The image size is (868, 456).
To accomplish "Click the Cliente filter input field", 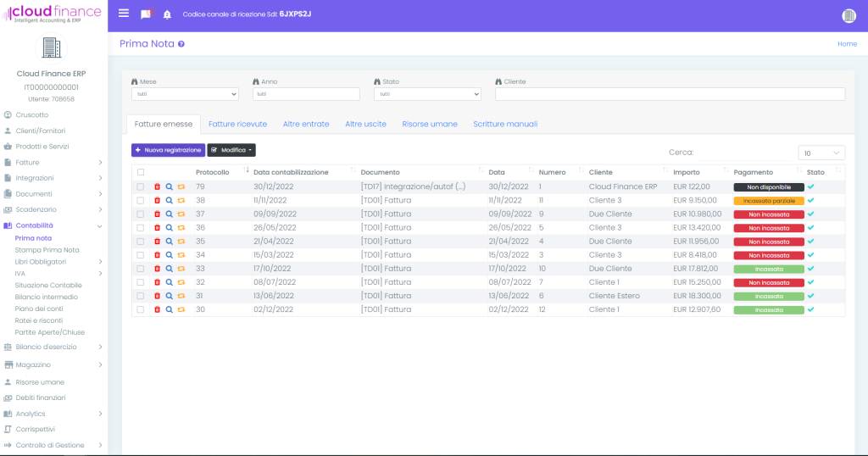I will tap(670, 94).
